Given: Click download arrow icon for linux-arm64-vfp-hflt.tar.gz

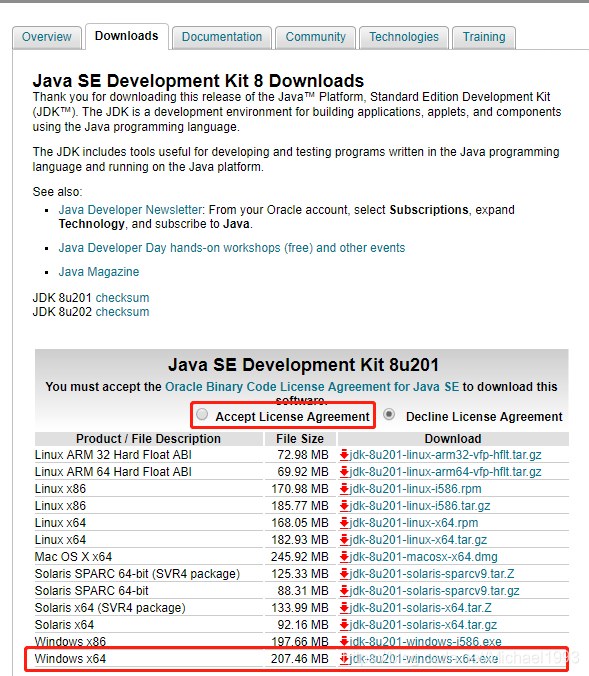Looking at the screenshot, I should pos(344,472).
